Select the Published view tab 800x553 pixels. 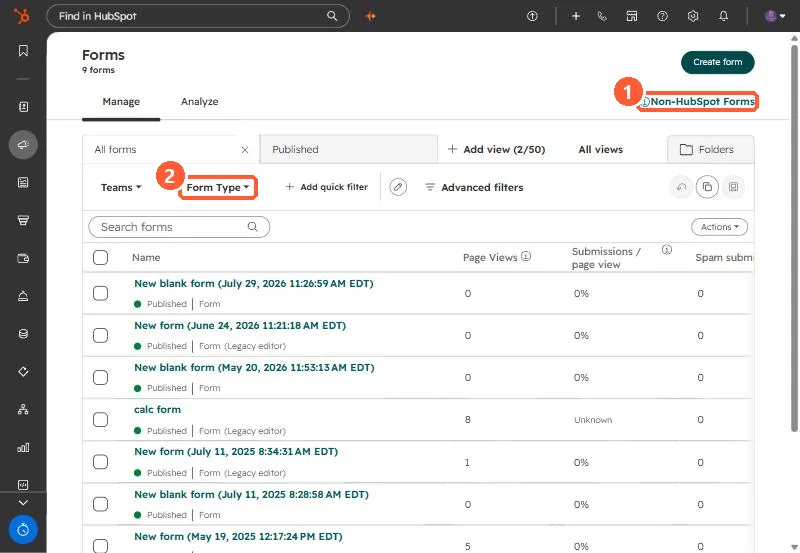349,149
